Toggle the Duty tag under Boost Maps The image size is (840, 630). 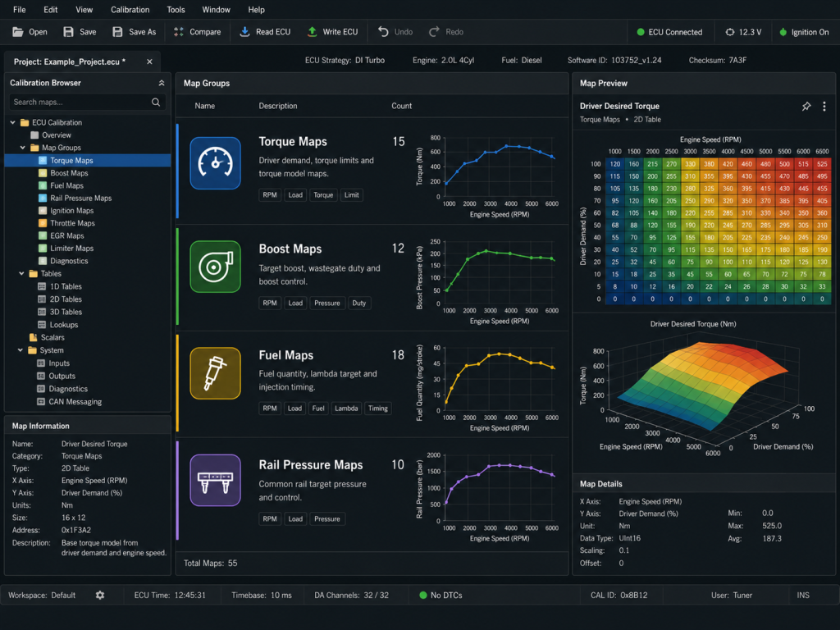point(359,303)
